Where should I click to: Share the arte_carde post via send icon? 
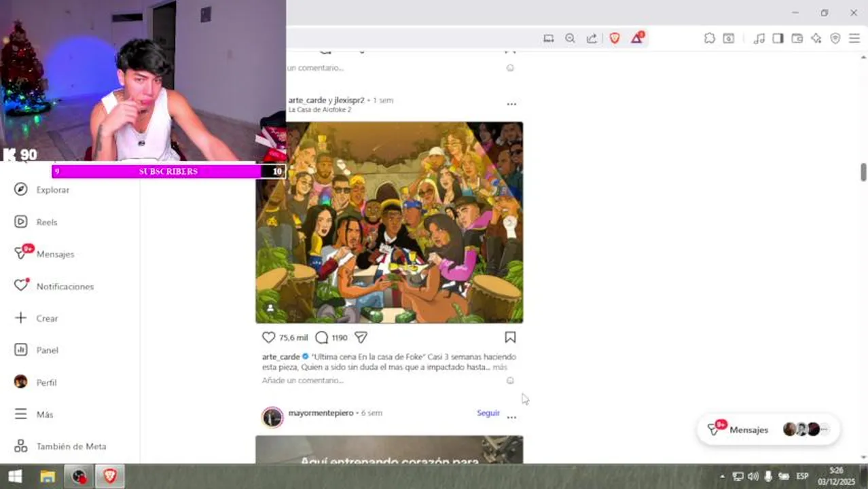tap(361, 338)
